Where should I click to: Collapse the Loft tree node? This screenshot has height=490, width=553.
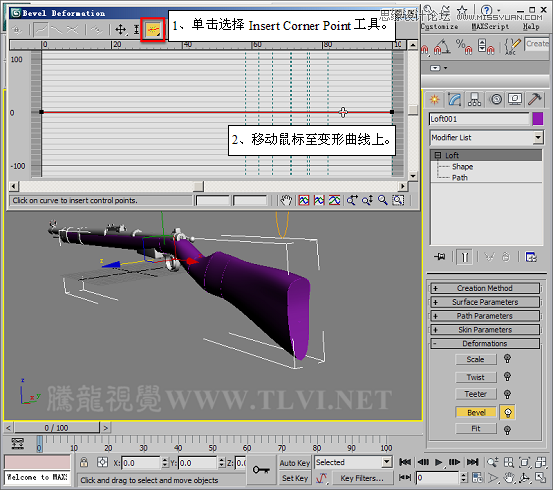438,155
